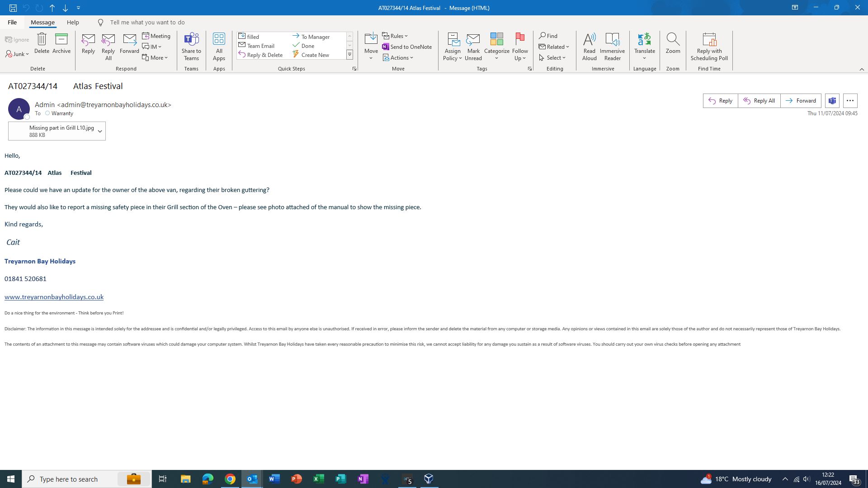Expand the attachment dropdown arrow
This screenshot has width=868, height=488.
coord(100,131)
